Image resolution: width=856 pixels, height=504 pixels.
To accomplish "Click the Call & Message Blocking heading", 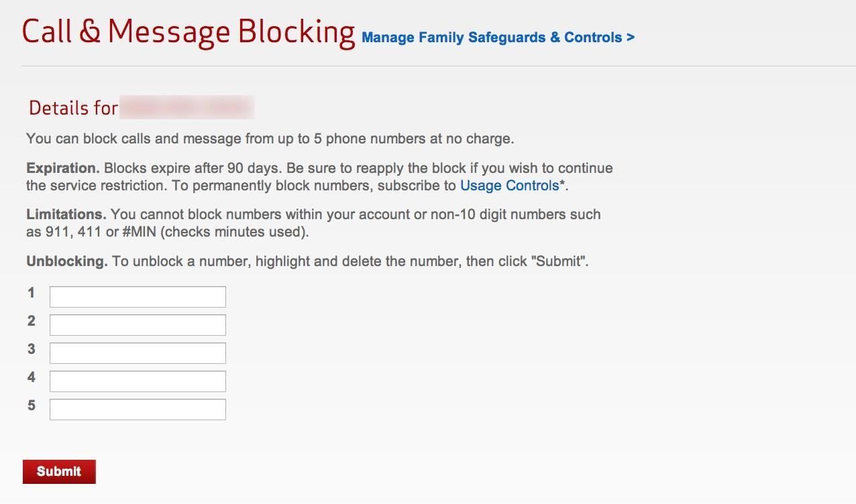I will tap(189, 32).
